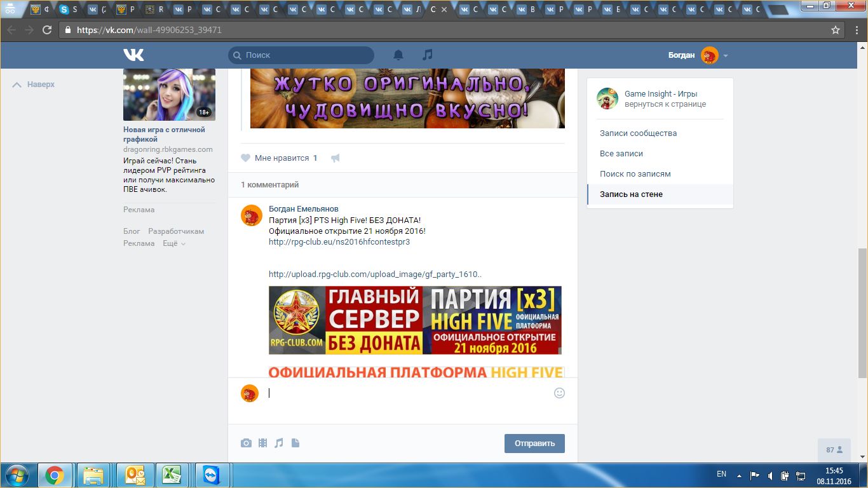Image resolution: width=868 pixels, height=488 pixels.
Task: Open the emoji smiley picker
Action: point(559,393)
